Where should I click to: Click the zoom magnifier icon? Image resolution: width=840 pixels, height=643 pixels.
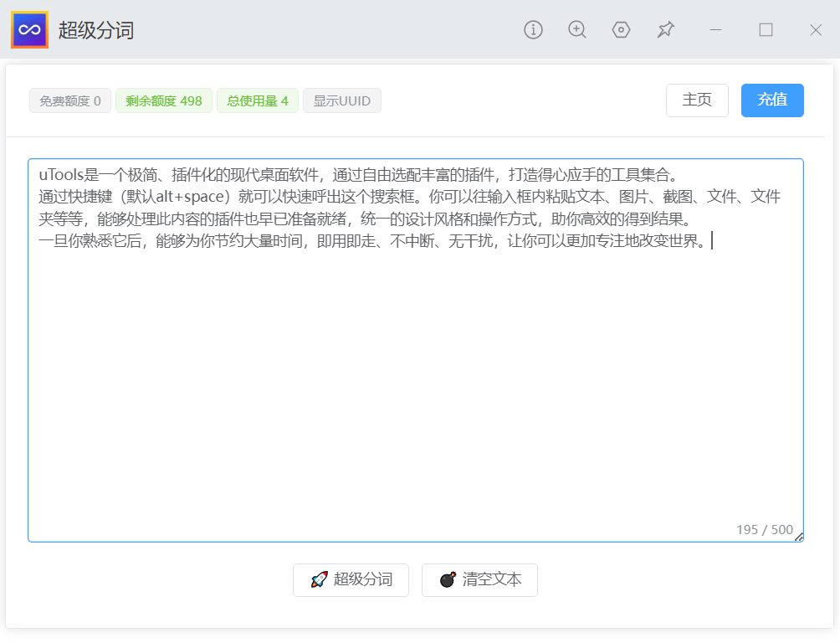577,29
